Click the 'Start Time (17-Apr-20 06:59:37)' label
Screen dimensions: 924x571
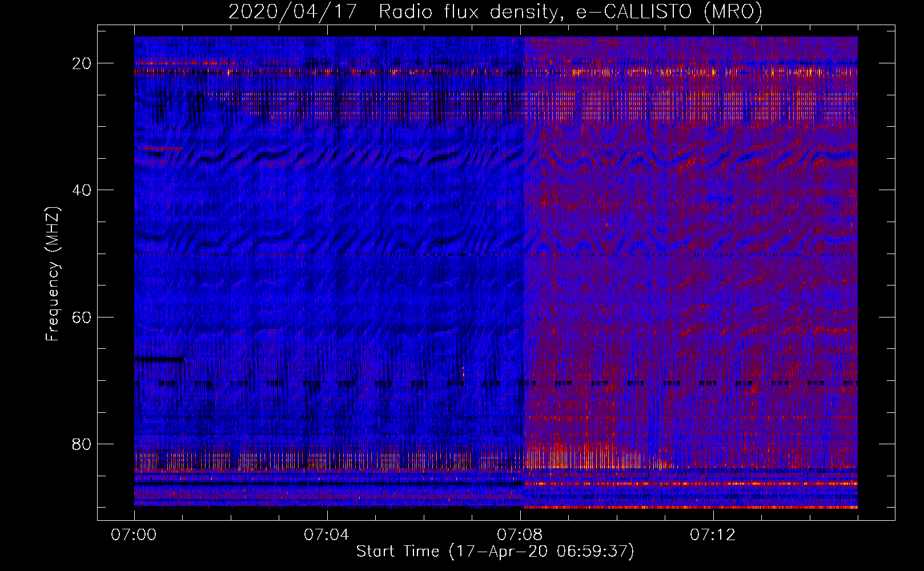coord(495,552)
